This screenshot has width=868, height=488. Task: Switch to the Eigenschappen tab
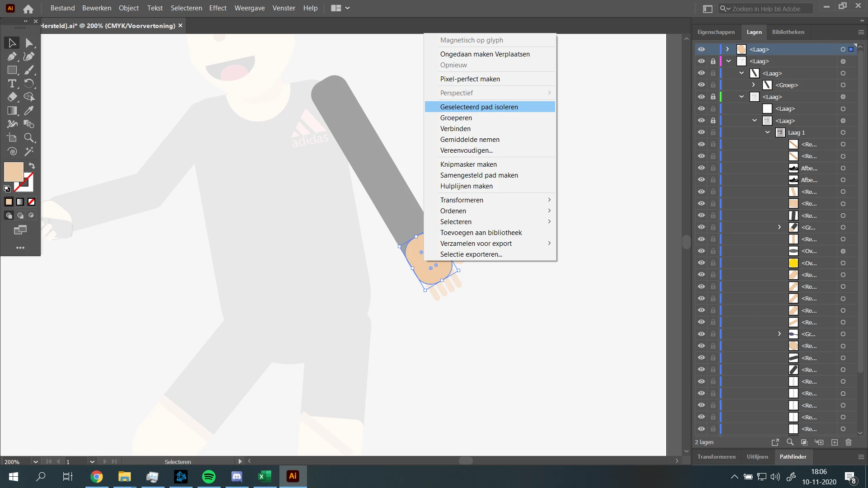716,32
